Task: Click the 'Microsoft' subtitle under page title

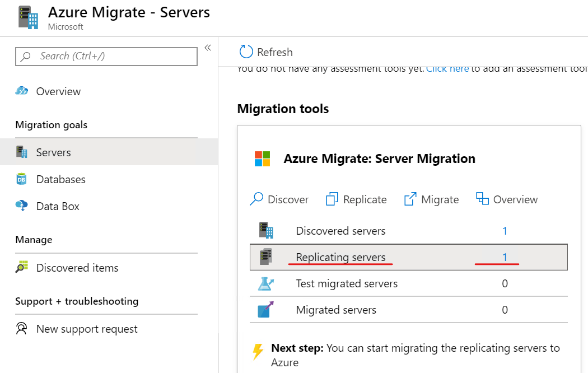Action: pos(66,27)
